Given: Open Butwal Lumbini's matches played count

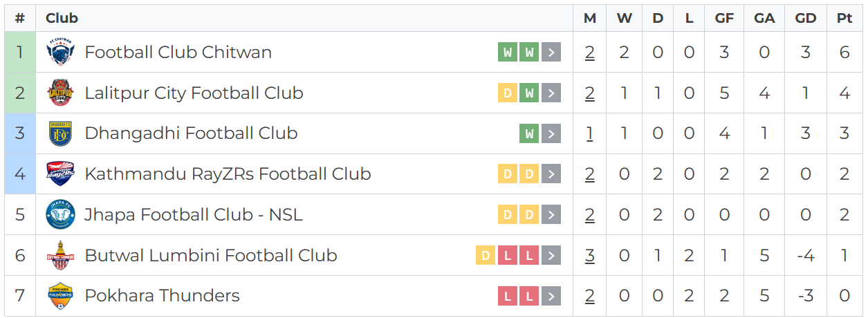Looking at the screenshot, I should (x=589, y=256).
